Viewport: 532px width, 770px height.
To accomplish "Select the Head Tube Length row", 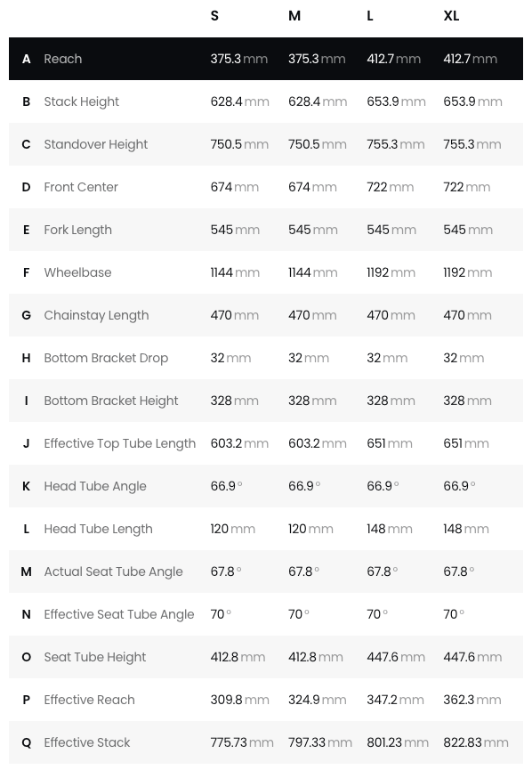I will point(265,529).
